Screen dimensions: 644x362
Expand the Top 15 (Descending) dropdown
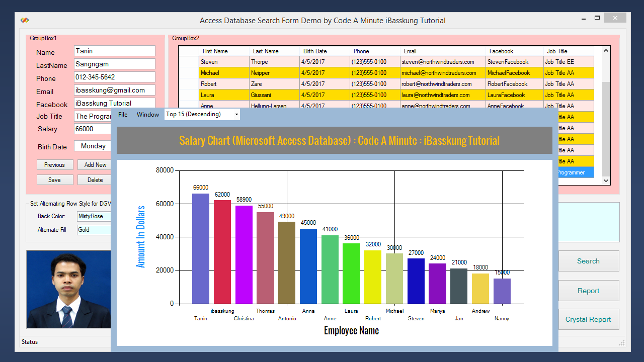tap(236, 114)
